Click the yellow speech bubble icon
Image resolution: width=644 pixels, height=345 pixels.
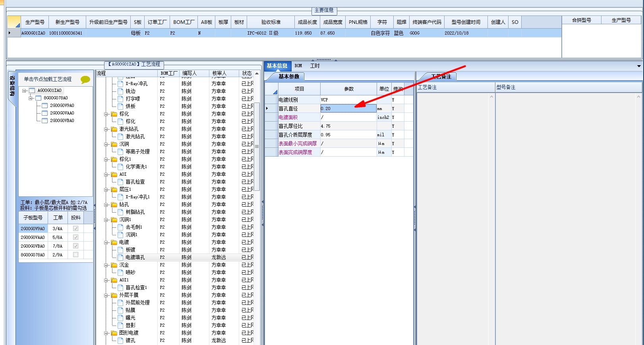click(x=85, y=79)
